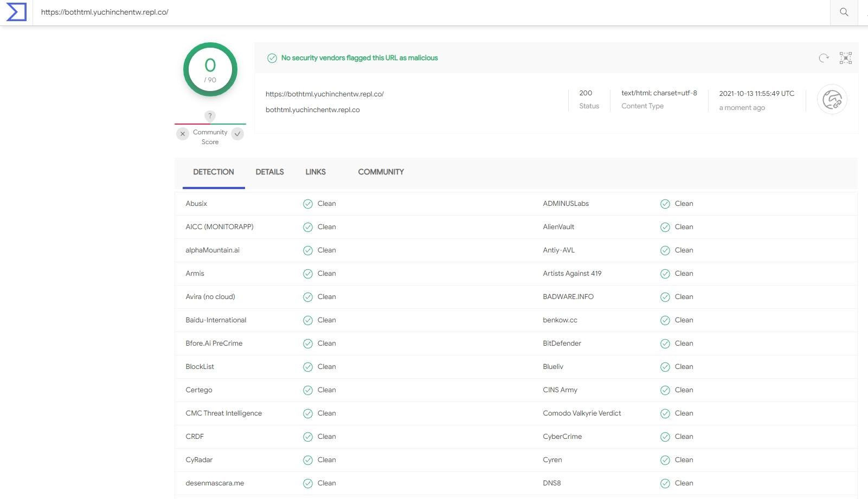The height and width of the screenshot is (499, 868).
Task: Click the URL search input field
Action: pos(428,12)
